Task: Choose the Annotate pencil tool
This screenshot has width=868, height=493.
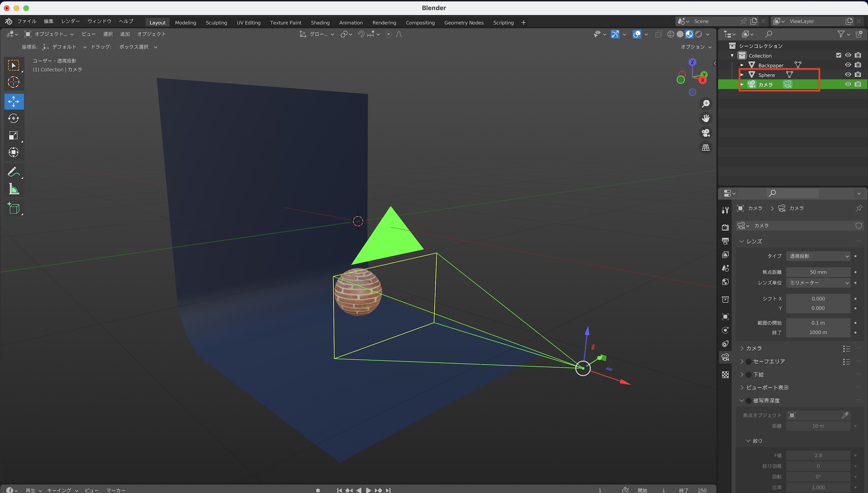Action: pos(13,172)
